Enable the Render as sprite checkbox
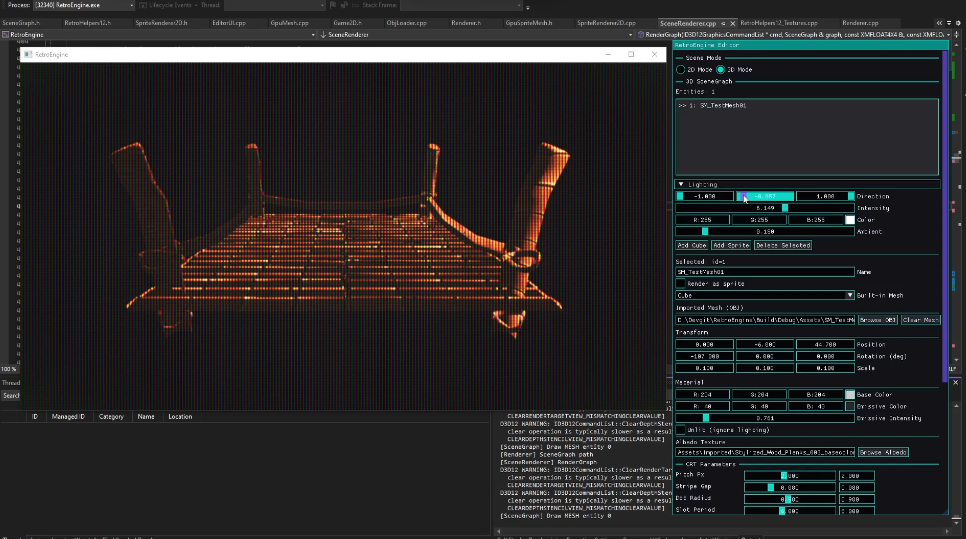 [x=681, y=283]
